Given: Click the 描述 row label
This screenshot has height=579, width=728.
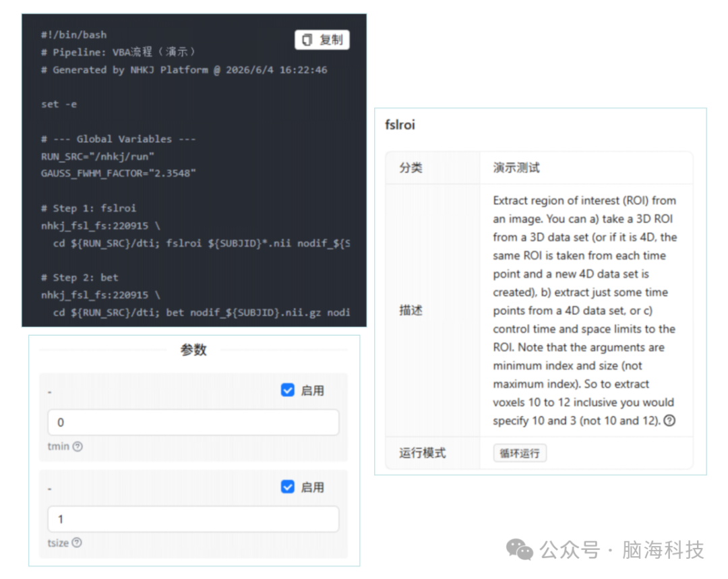Looking at the screenshot, I should point(411,310).
